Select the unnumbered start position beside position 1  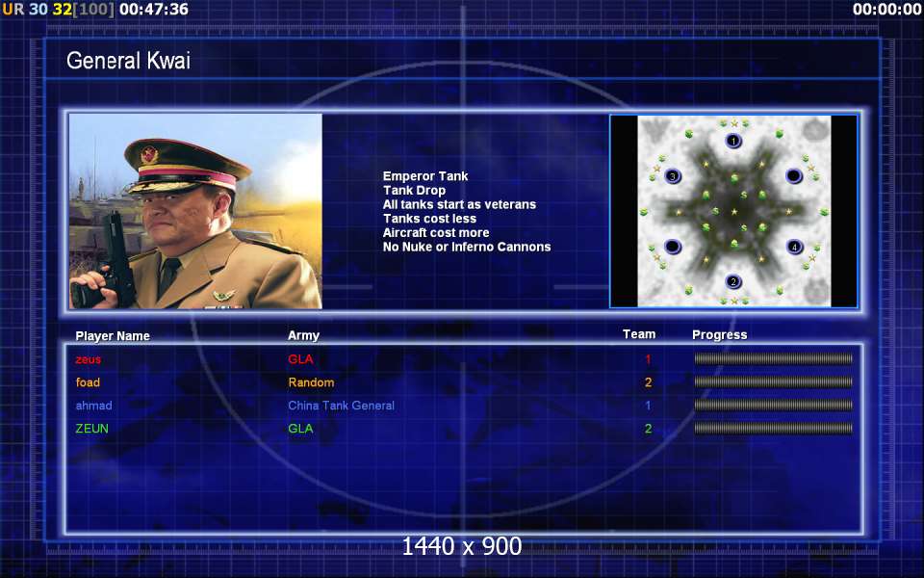(x=794, y=175)
